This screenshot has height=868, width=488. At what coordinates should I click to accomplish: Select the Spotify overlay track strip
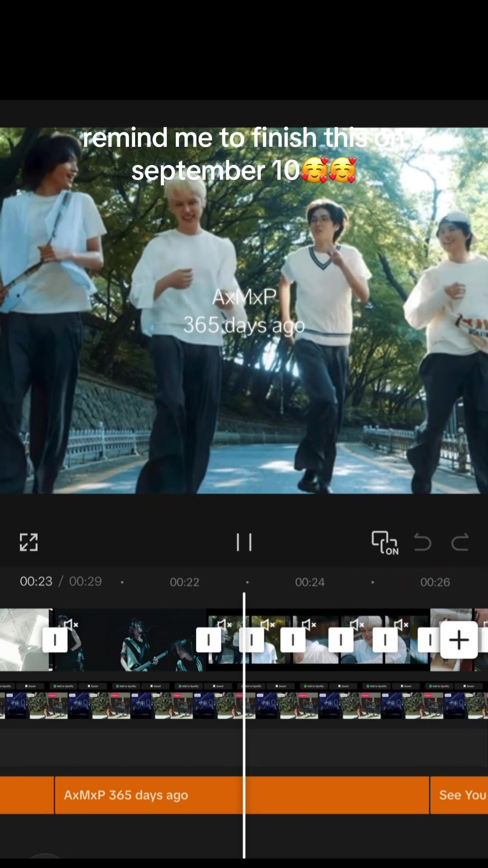[x=244, y=701]
